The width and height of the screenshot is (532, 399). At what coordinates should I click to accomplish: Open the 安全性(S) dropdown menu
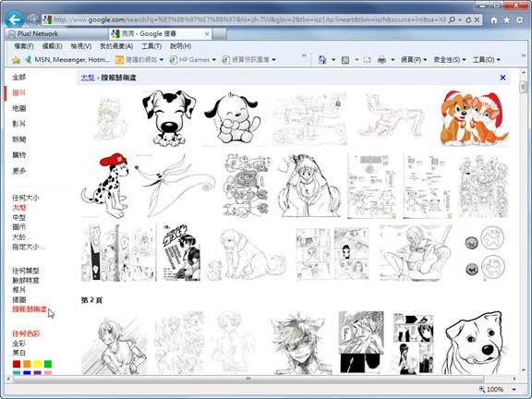click(x=450, y=60)
